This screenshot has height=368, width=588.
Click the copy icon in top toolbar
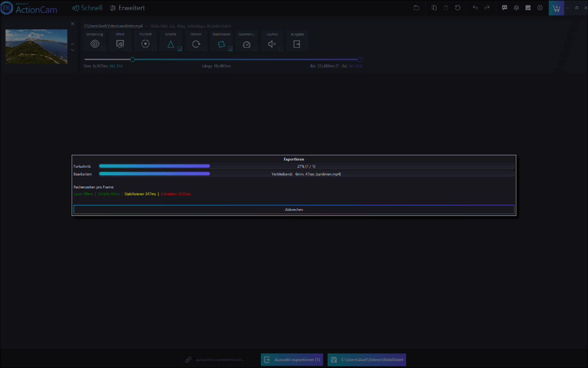coord(434,8)
